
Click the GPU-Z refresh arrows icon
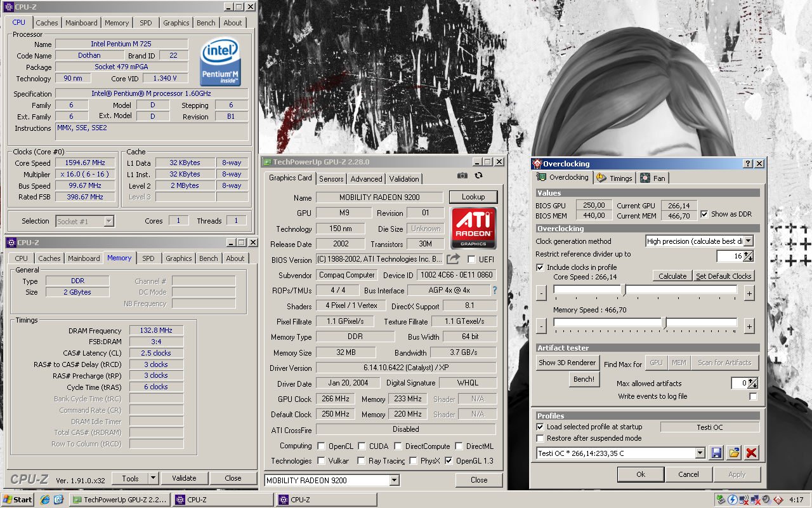point(478,176)
